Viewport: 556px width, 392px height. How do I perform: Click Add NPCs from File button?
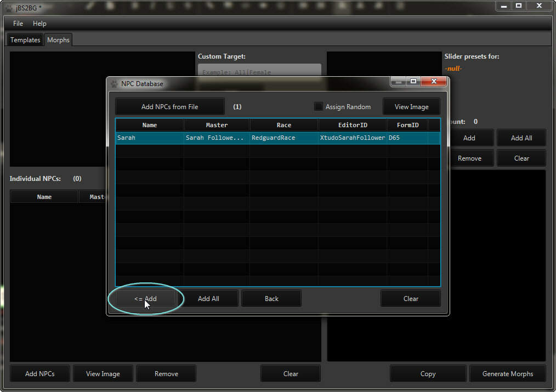tap(170, 107)
